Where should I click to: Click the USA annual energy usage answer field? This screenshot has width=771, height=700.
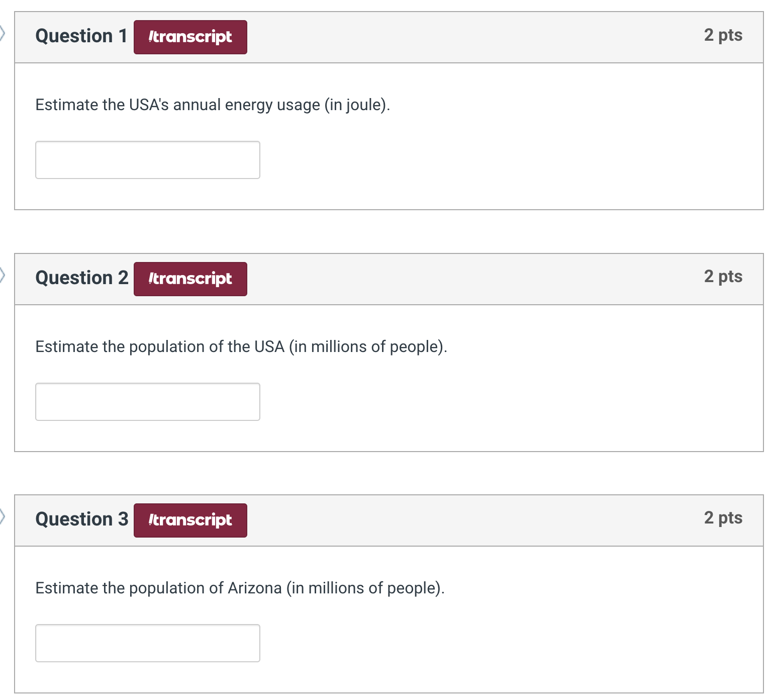click(148, 160)
